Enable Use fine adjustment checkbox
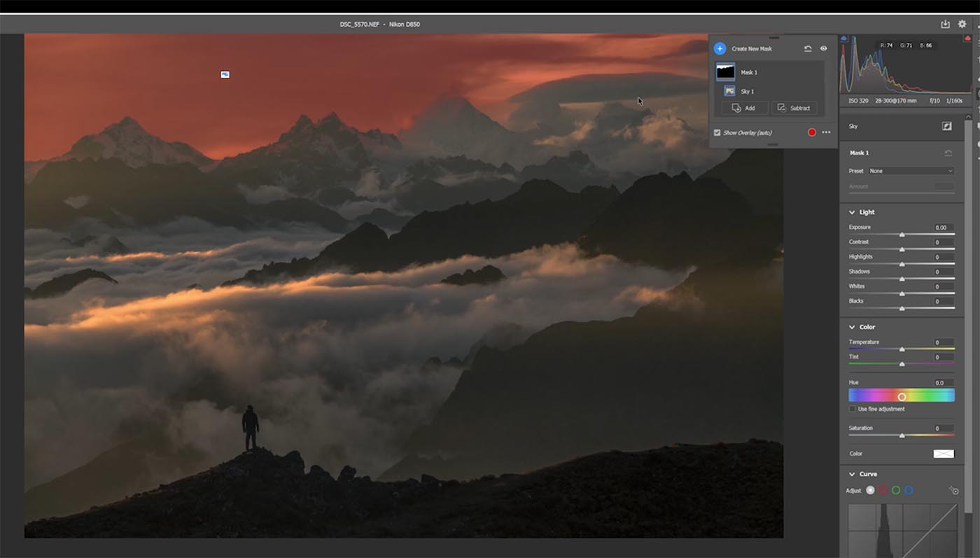 point(852,409)
